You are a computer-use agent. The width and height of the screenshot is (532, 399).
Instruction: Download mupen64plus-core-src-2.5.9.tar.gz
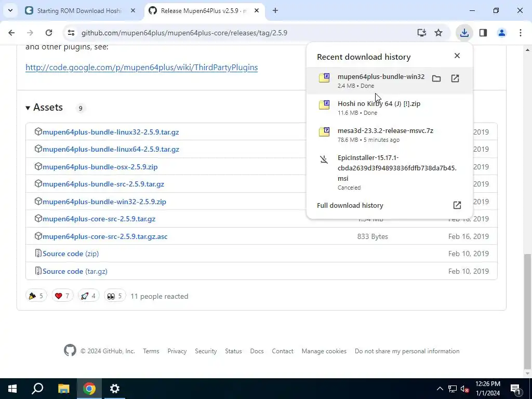(x=99, y=219)
